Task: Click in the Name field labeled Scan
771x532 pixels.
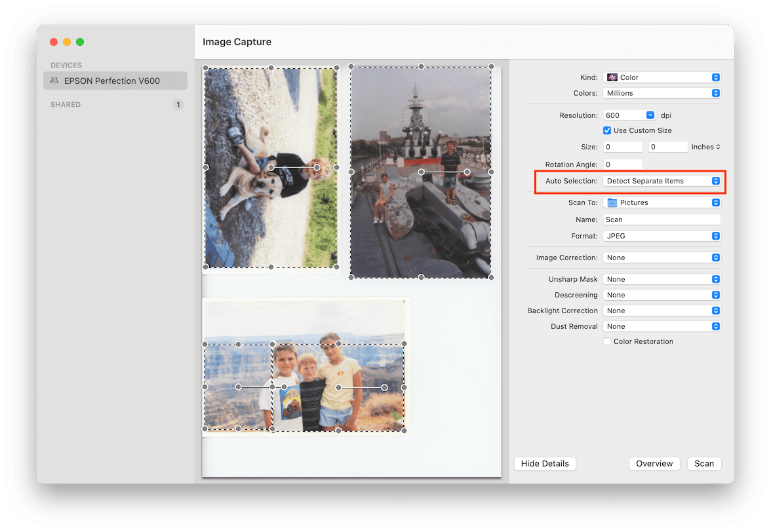Action: [662, 219]
